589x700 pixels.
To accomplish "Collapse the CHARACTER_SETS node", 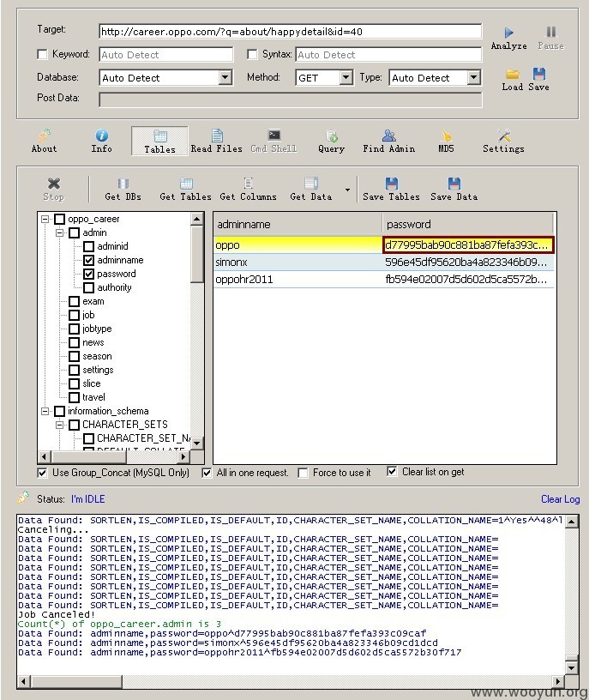I will 60,425.
